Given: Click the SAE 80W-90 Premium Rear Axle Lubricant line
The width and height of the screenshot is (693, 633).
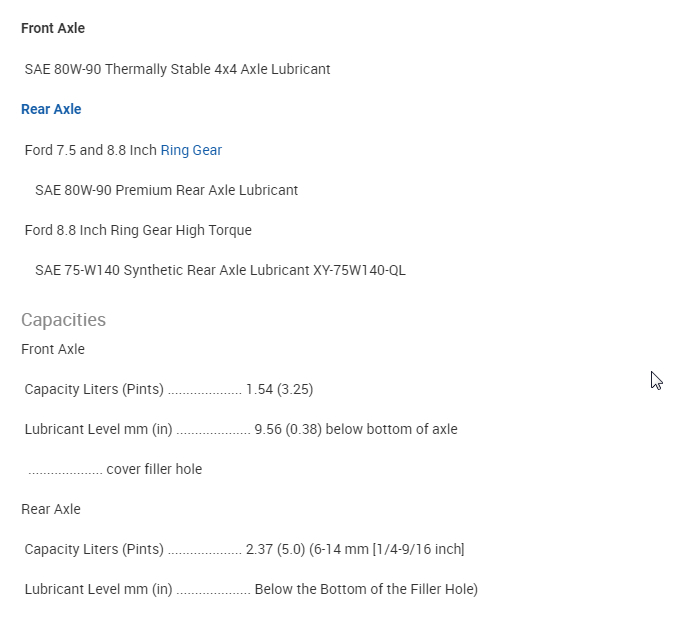Looking at the screenshot, I should [166, 190].
